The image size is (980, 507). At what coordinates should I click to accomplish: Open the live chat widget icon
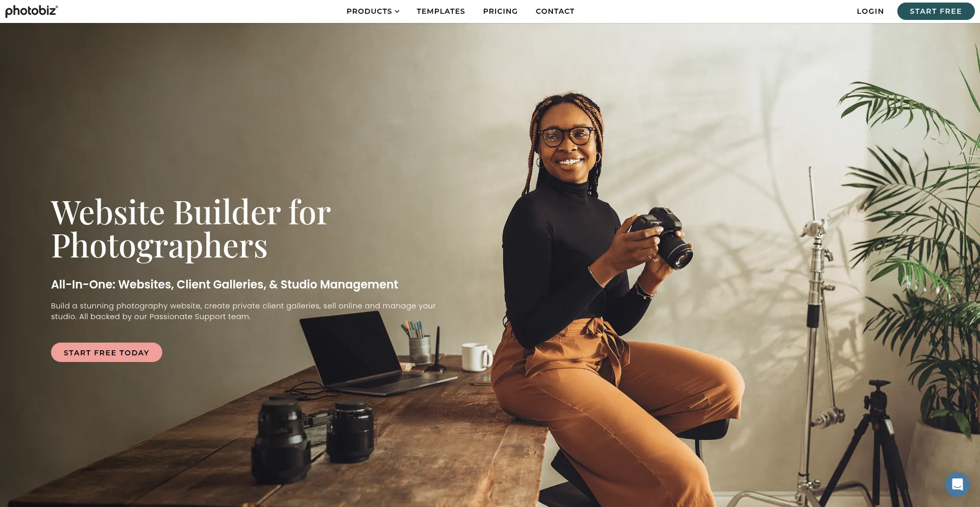957,484
